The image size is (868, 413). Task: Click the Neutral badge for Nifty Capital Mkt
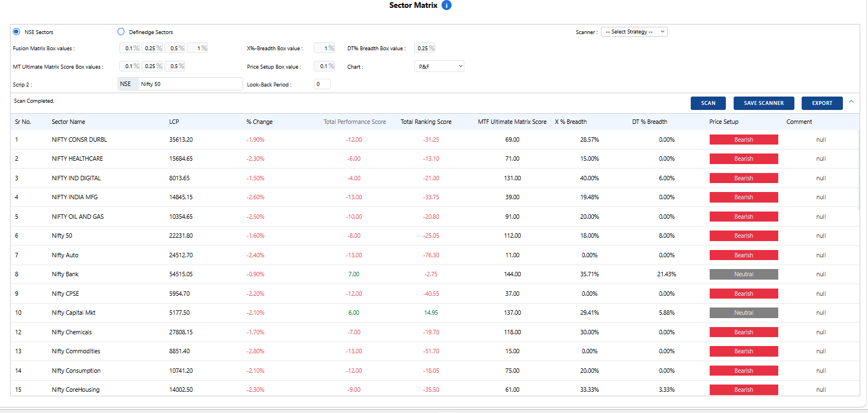pos(744,313)
